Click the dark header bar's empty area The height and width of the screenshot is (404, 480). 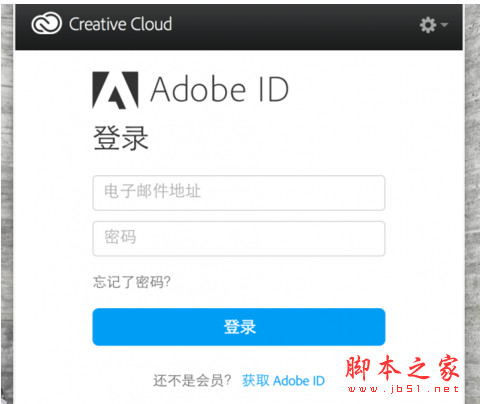[x=293, y=25]
